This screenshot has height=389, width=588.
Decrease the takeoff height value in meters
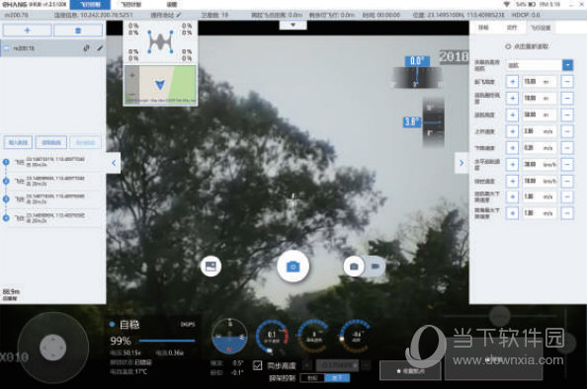pyautogui.click(x=567, y=81)
